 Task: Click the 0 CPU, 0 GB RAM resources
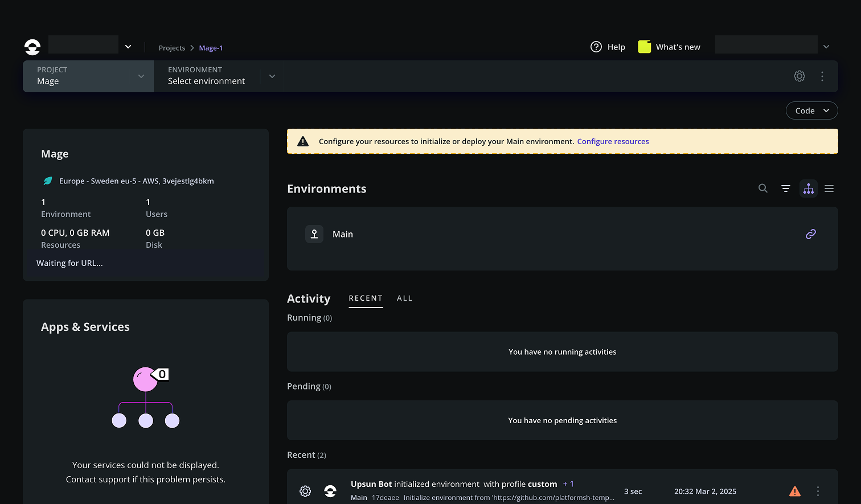click(75, 239)
